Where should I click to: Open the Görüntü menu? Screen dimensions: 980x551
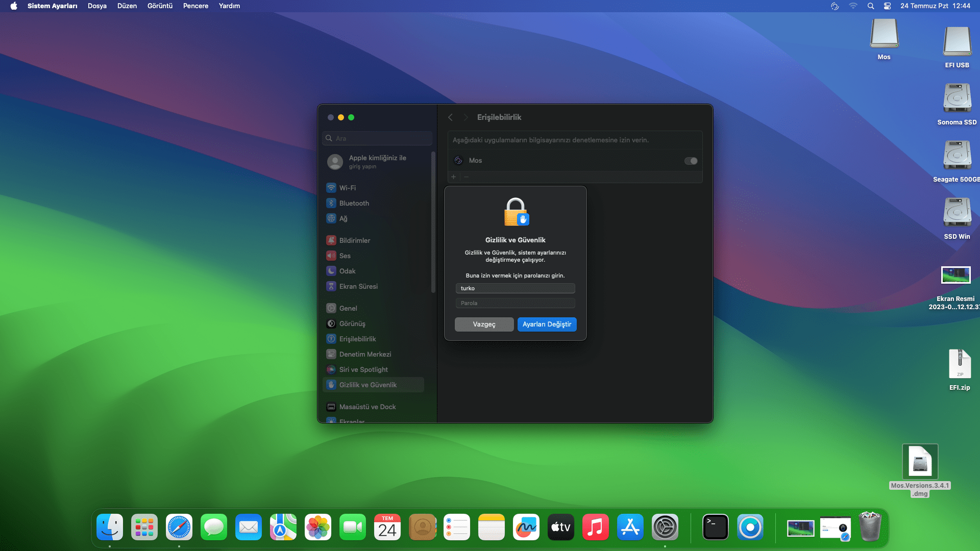click(x=160, y=6)
